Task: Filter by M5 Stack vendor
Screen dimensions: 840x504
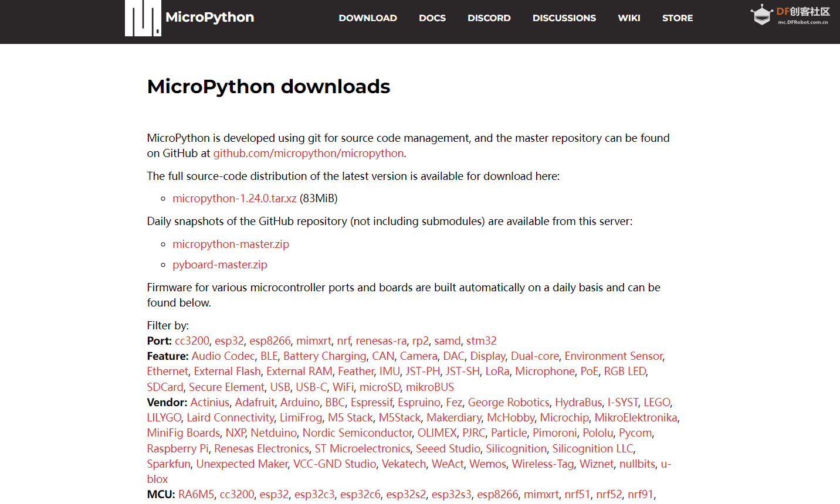Action: (350, 418)
